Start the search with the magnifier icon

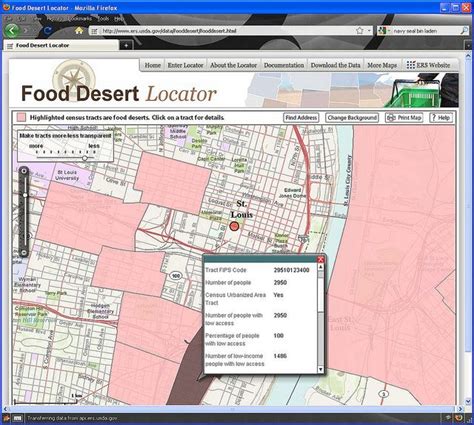[x=464, y=31]
